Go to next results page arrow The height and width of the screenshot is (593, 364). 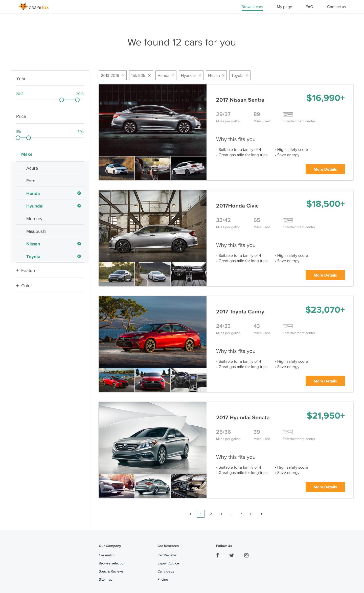coord(261,514)
